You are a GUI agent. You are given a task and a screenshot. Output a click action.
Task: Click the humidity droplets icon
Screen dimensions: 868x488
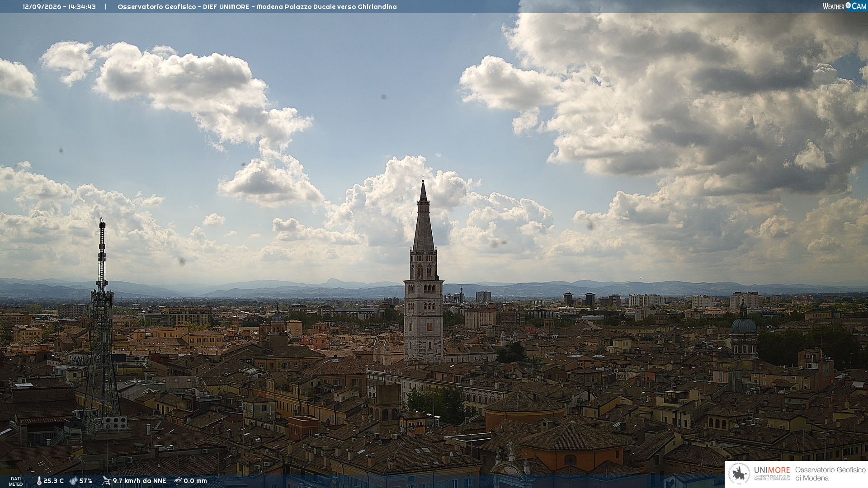(73, 481)
